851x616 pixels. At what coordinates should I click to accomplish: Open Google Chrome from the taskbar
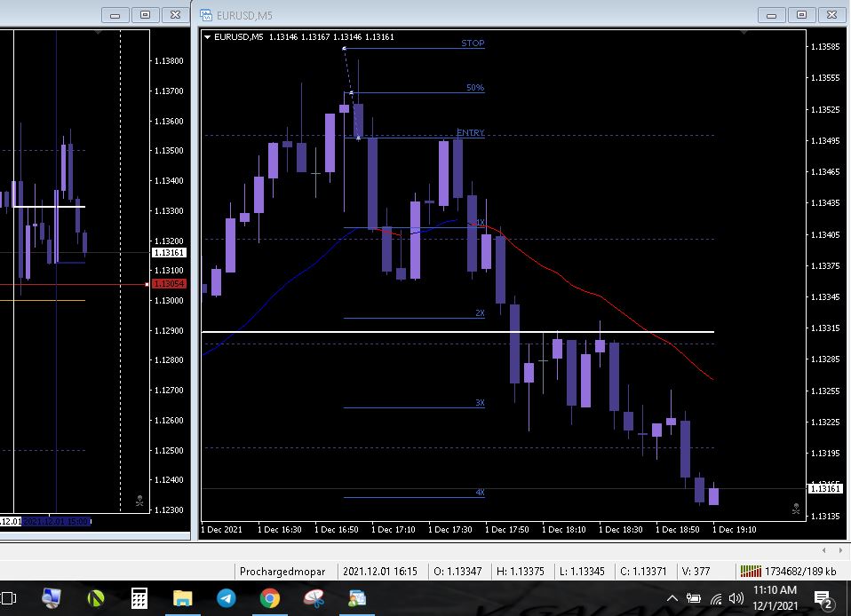pos(270,598)
